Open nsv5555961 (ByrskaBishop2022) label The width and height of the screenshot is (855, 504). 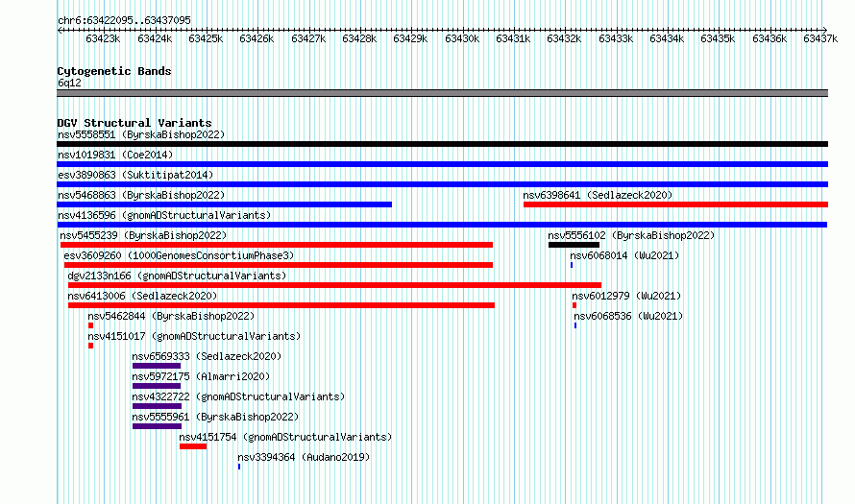215,417
